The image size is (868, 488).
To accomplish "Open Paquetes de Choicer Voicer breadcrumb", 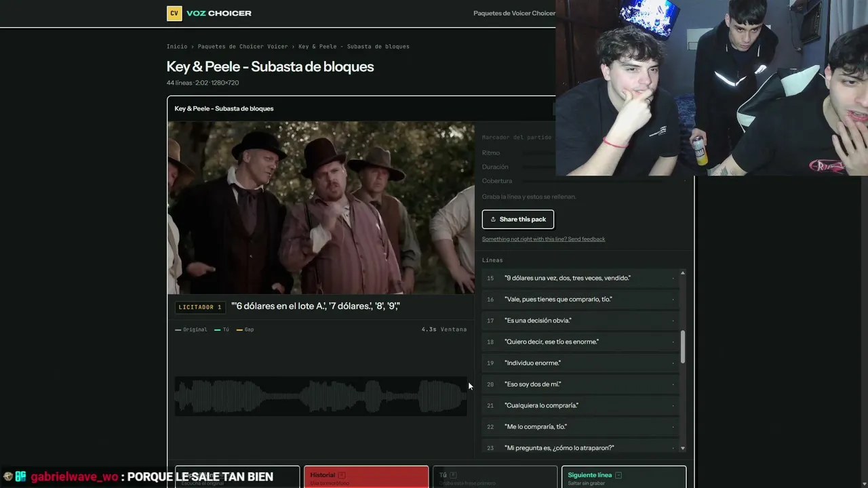I will tap(243, 47).
